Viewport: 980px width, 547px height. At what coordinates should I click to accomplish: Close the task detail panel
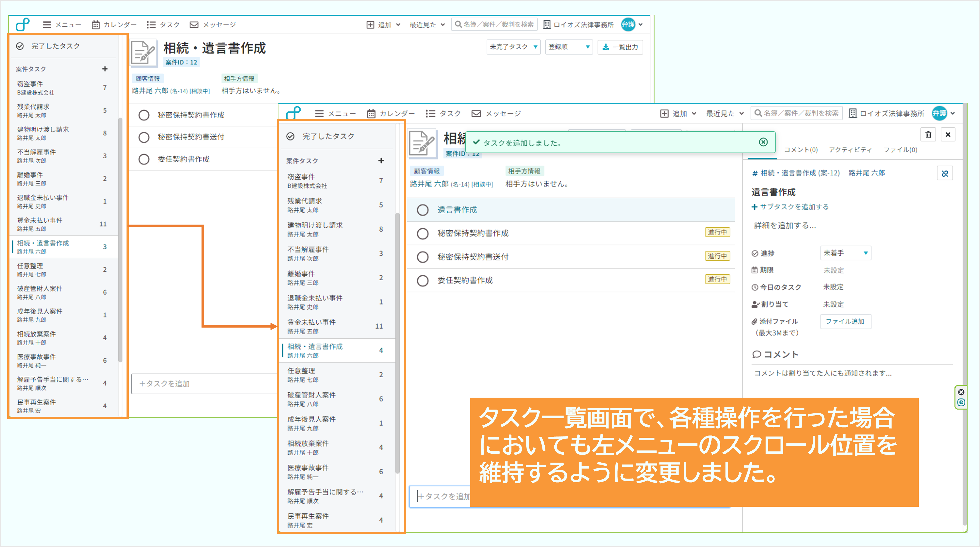click(x=948, y=135)
